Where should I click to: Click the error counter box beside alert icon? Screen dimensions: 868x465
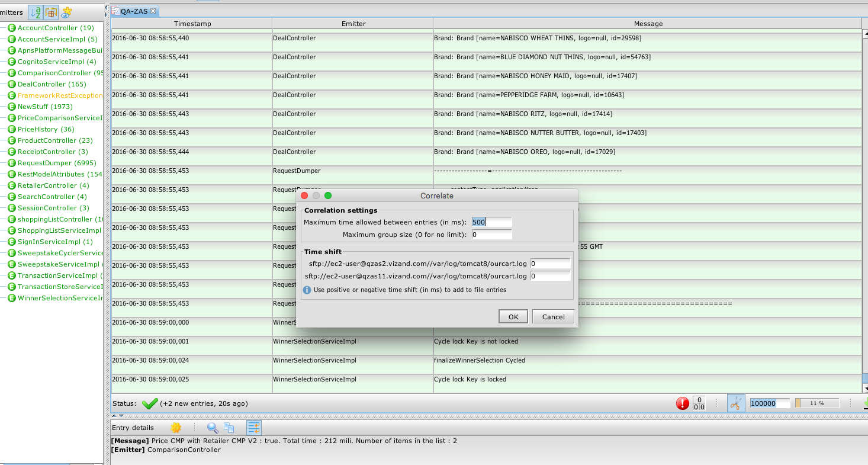[699, 403]
